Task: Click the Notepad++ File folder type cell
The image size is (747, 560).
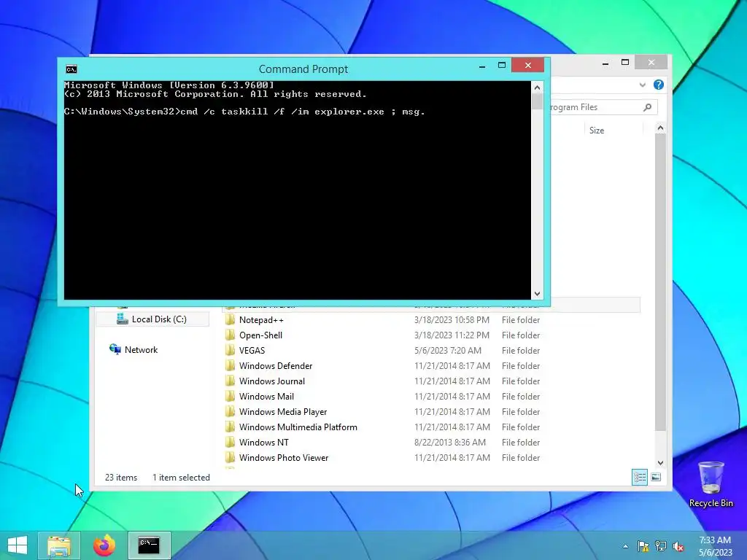Action: click(521, 320)
